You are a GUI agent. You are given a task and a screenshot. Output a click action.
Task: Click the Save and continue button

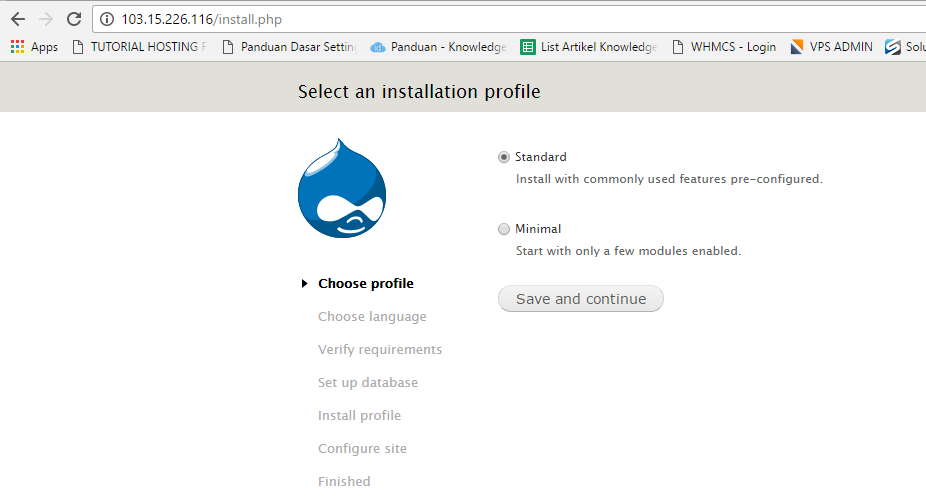click(580, 299)
